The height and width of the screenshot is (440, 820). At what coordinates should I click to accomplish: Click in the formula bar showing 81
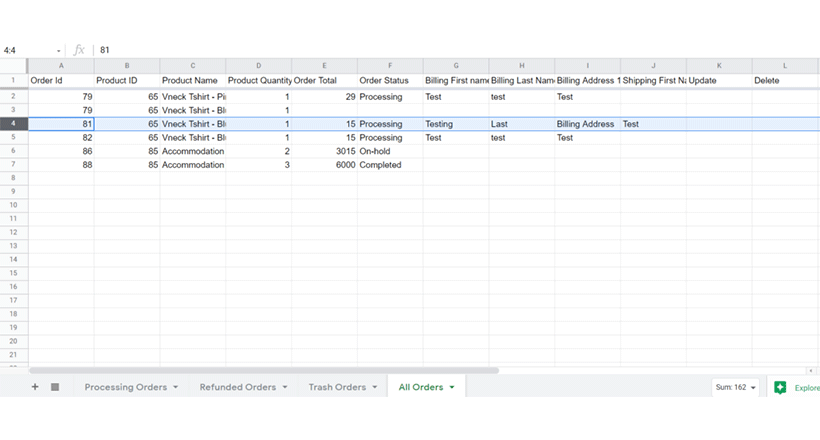coord(455,50)
